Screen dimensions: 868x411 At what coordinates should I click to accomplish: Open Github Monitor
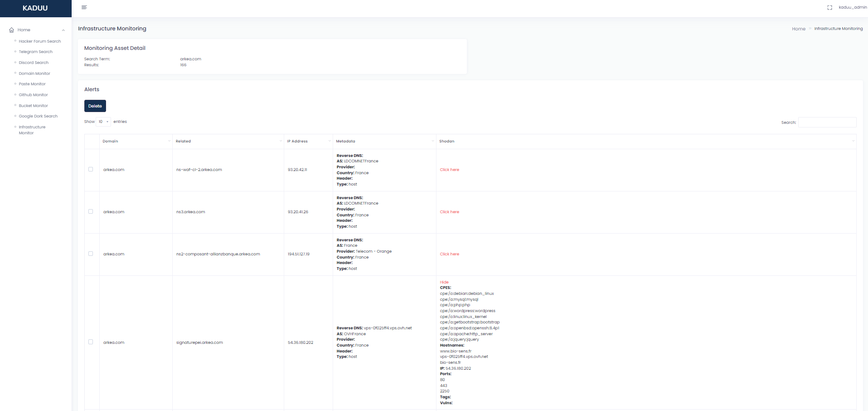[33, 95]
